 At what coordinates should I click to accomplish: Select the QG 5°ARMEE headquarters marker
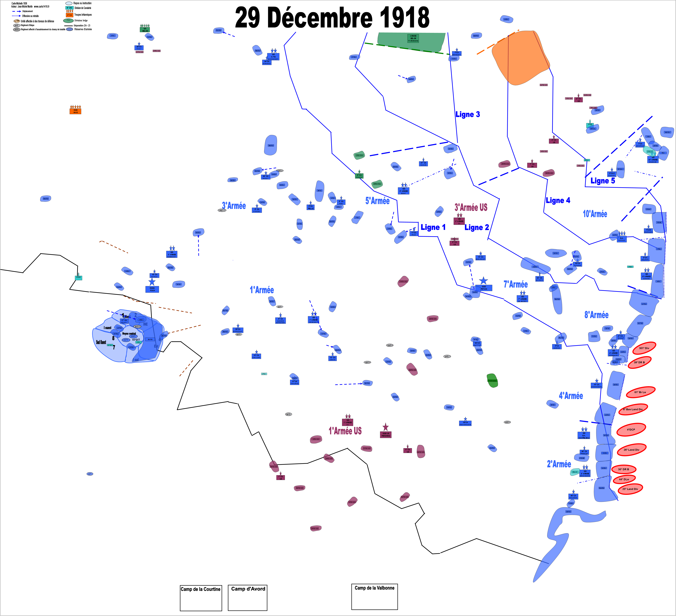point(404,191)
